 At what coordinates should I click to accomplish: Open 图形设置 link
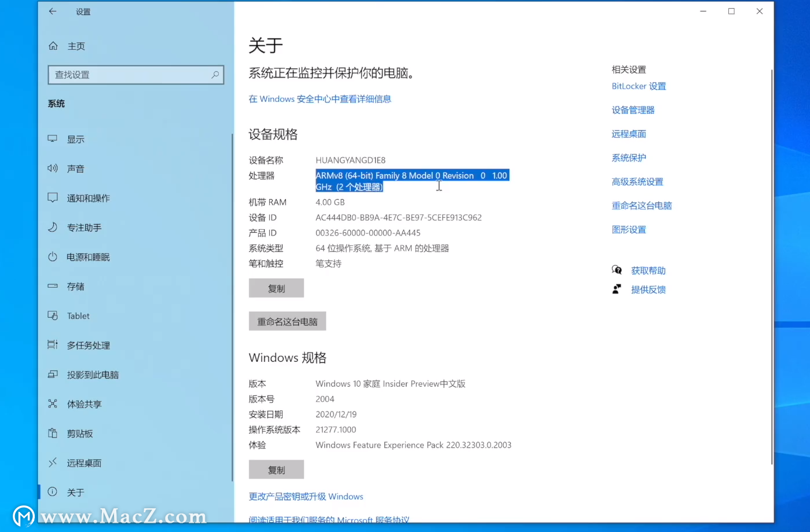click(629, 229)
